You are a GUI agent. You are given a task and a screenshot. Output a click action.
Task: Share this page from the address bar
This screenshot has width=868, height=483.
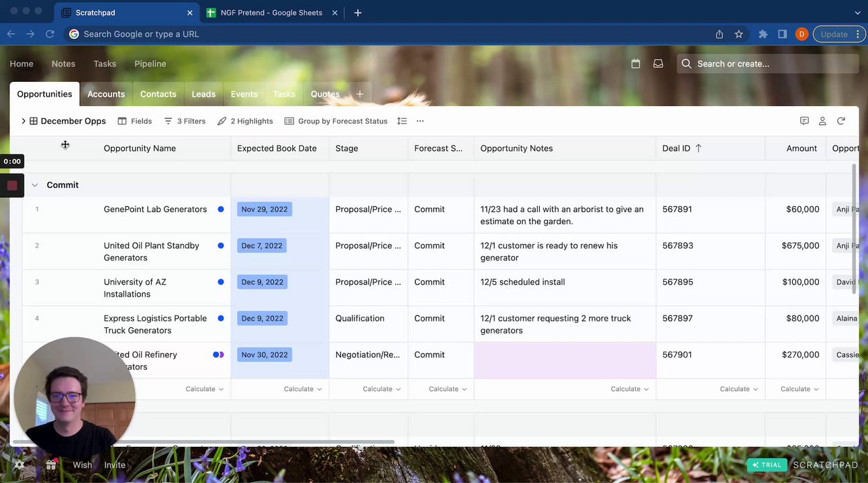tap(720, 34)
